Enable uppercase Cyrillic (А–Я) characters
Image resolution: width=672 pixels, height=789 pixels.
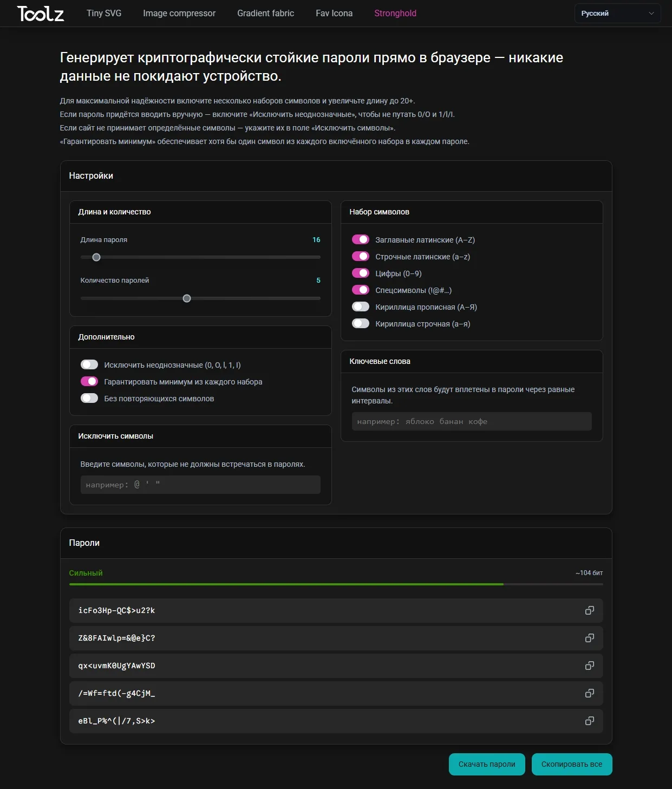[361, 307]
